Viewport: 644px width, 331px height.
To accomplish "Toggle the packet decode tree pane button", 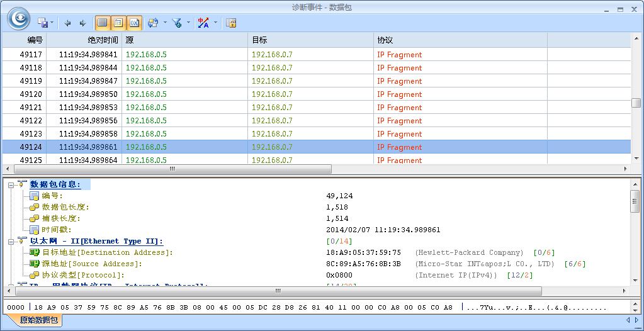I will [x=118, y=23].
